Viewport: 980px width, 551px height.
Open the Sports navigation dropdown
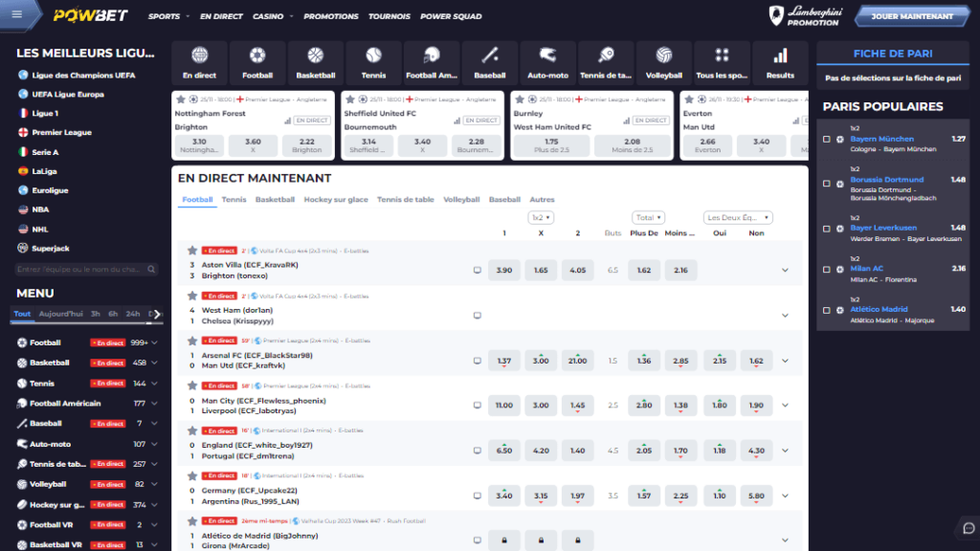click(x=168, y=16)
